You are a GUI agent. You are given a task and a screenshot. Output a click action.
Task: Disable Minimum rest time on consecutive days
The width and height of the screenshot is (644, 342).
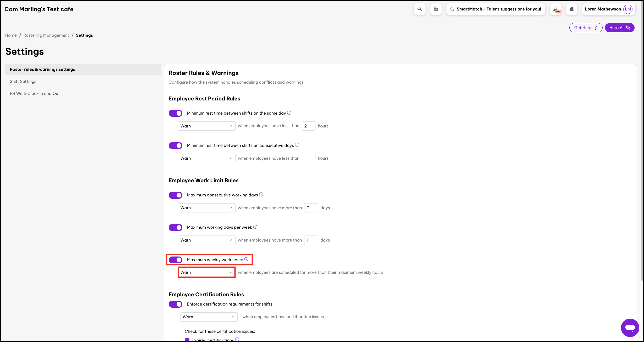[x=176, y=145]
